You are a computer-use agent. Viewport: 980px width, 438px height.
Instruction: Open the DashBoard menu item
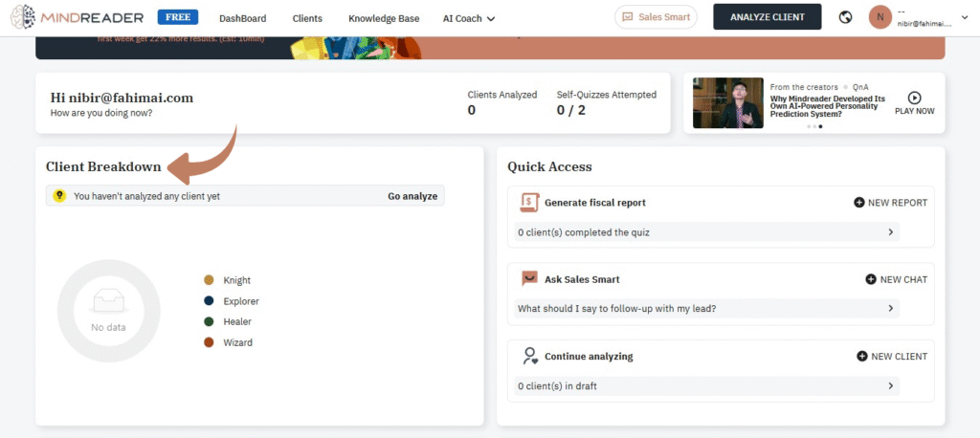[x=242, y=18]
